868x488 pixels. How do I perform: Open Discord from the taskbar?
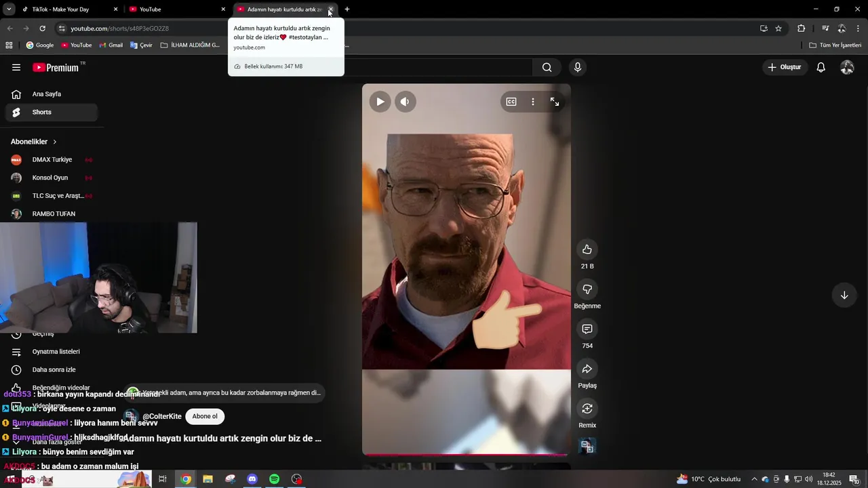(252, 479)
